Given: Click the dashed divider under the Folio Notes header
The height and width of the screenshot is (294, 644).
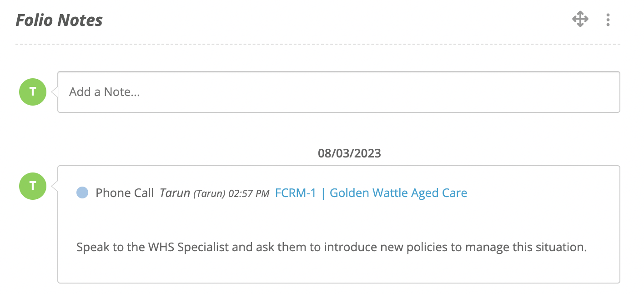Looking at the screenshot, I should click(318, 44).
